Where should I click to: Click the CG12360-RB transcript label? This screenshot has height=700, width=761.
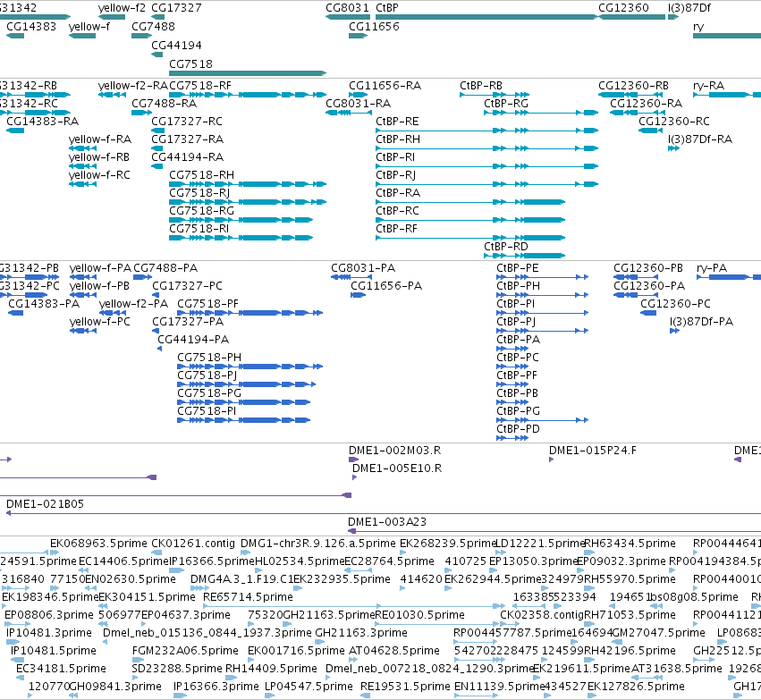[633, 86]
